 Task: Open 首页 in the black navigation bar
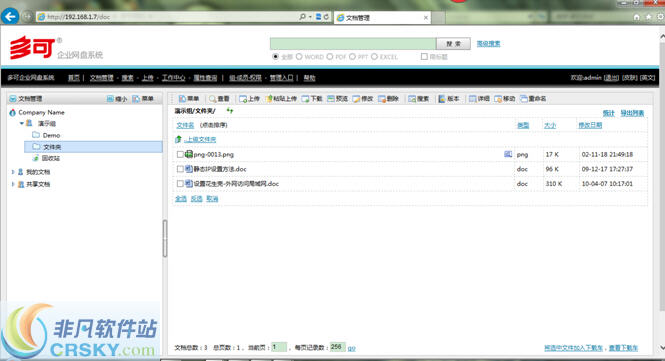[74, 78]
